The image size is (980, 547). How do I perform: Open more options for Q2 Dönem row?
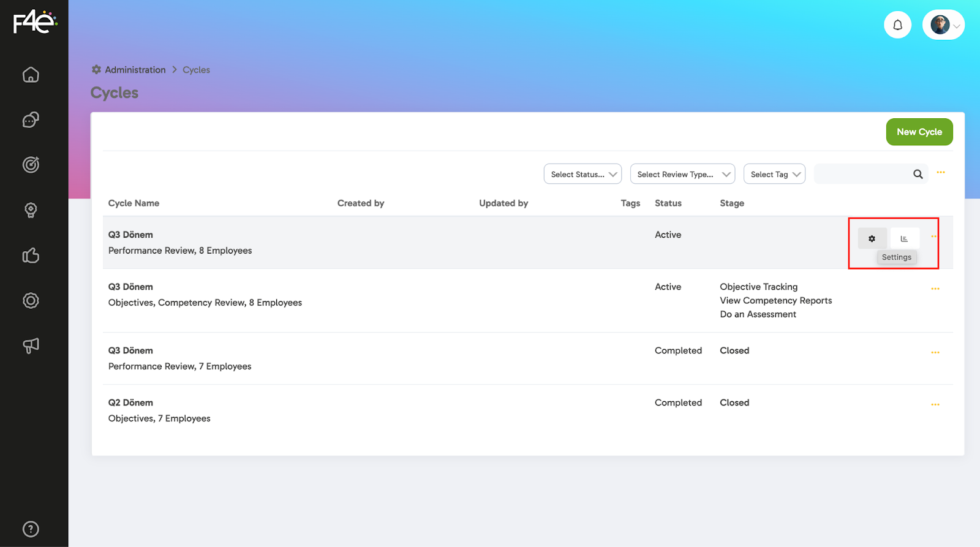tap(935, 404)
